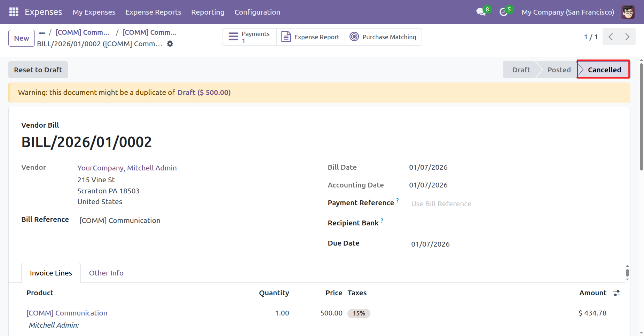Screen dimensions: 644x336
Task: Open the apps grid menu icon
Action: [14, 12]
